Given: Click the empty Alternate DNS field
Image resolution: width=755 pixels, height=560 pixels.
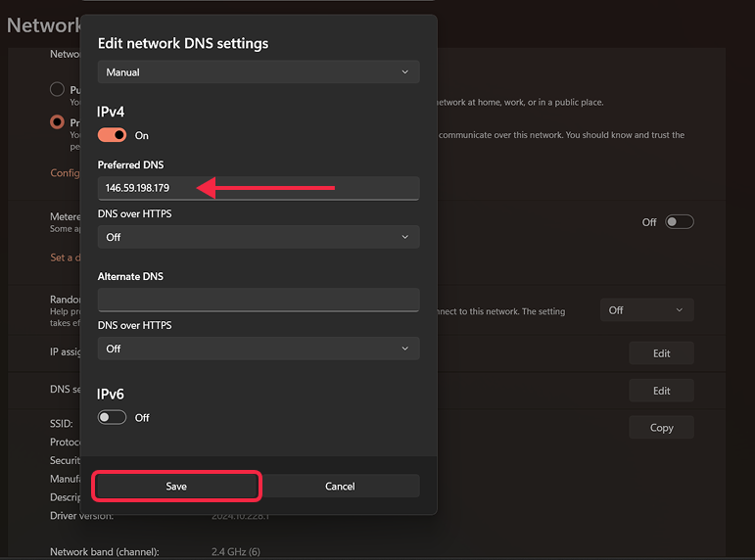Looking at the screenshot, I should pos(258,300).
